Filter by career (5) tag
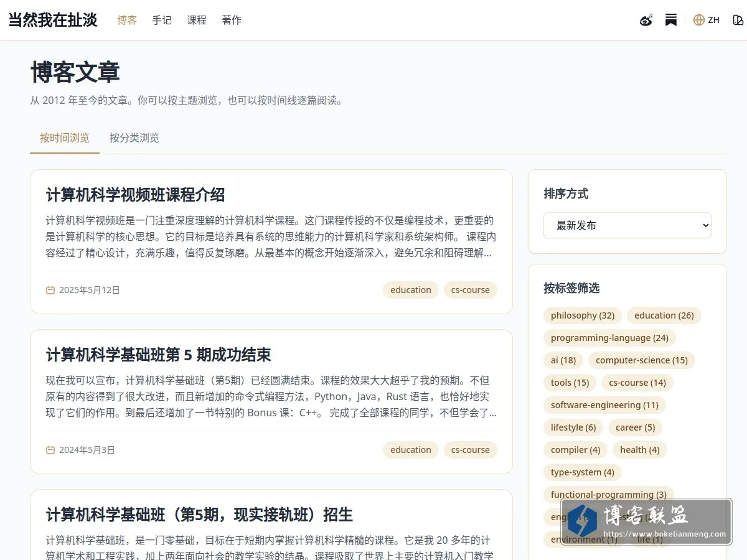 pos(636,427)
